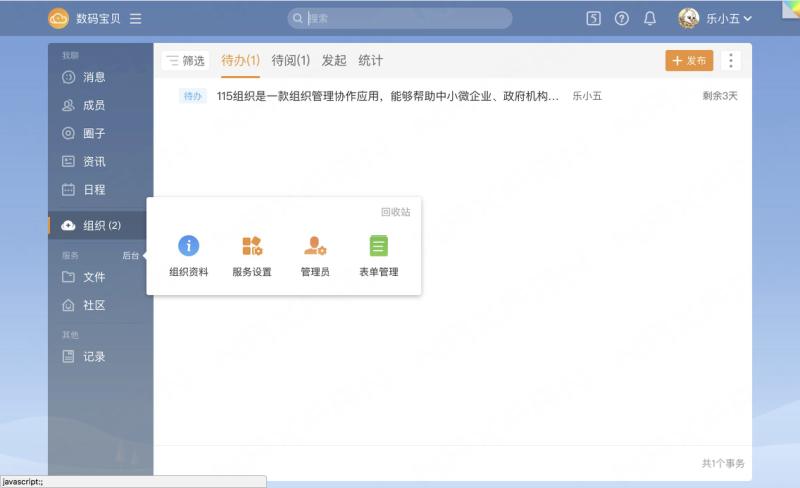Click the 数码宝贝 orange cloud logo

pos(58,19)
